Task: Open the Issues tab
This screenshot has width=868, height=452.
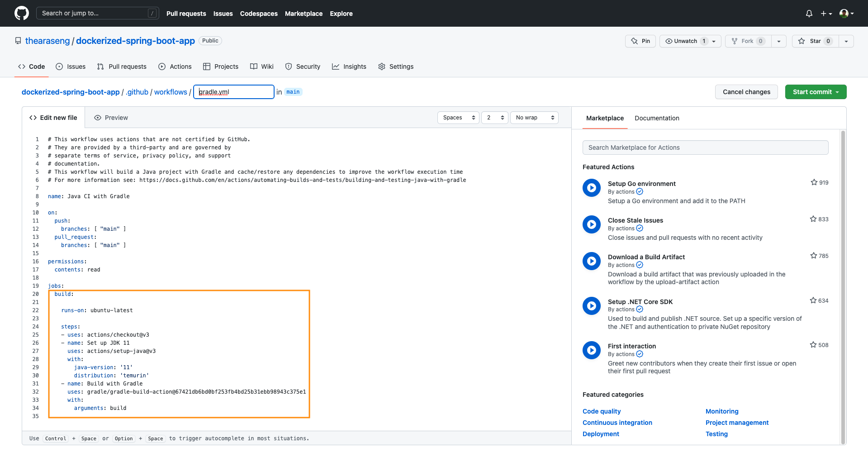Action: [71, 67]
